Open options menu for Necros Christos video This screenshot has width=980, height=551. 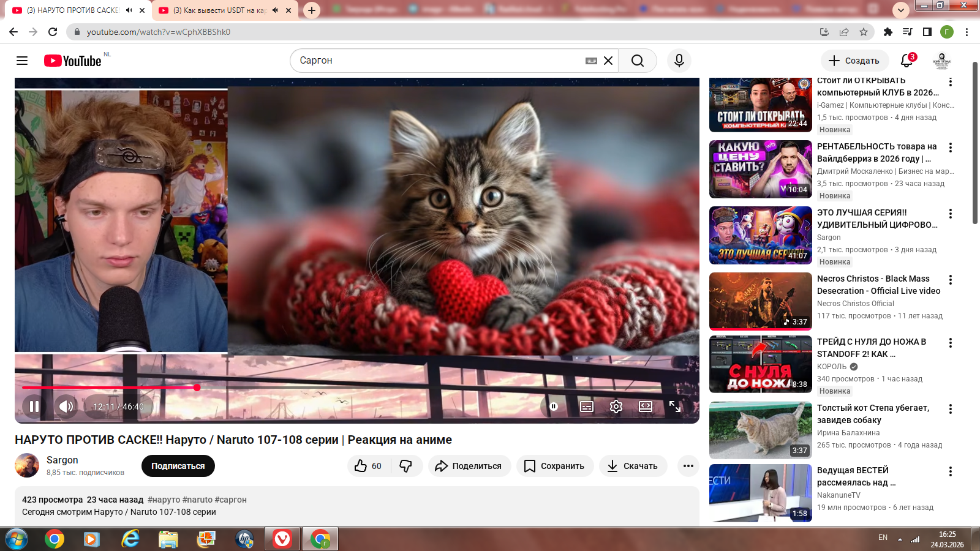[951, 280]
